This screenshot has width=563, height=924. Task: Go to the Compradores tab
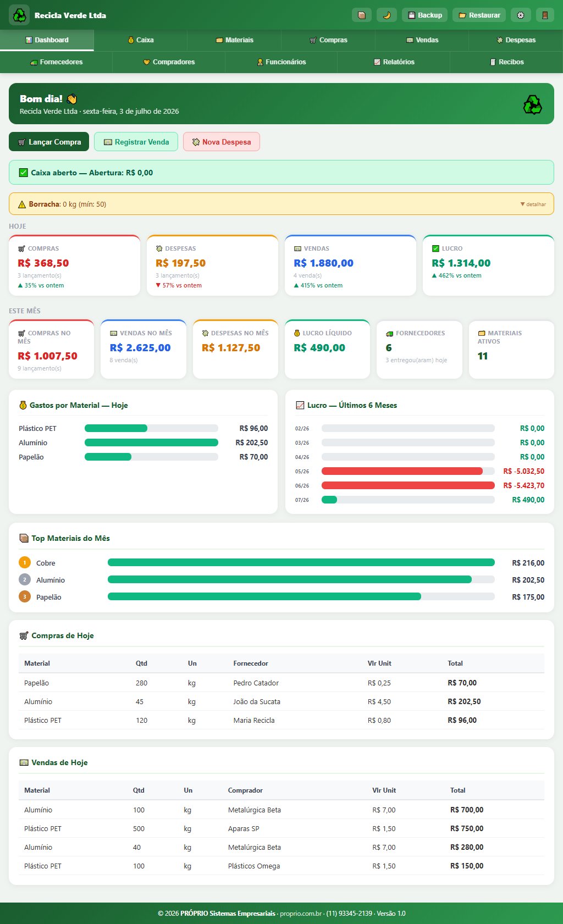tap(169, 62)
